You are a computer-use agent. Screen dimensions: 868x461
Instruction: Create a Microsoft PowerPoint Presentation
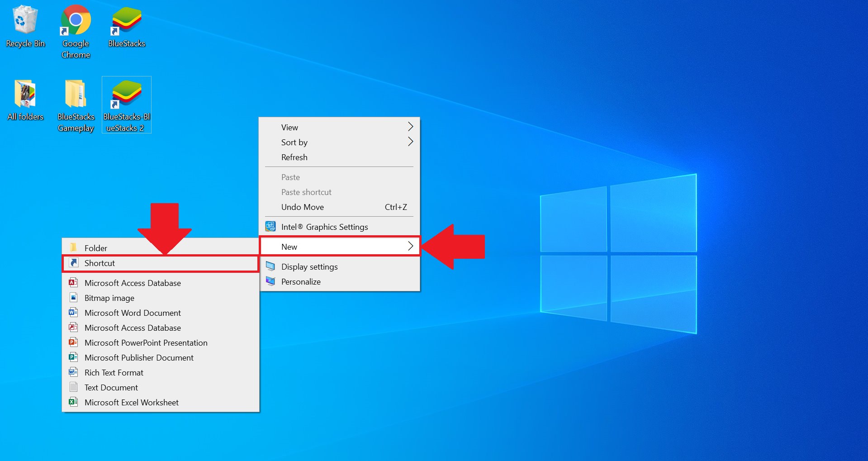click(x=161, y=342)
